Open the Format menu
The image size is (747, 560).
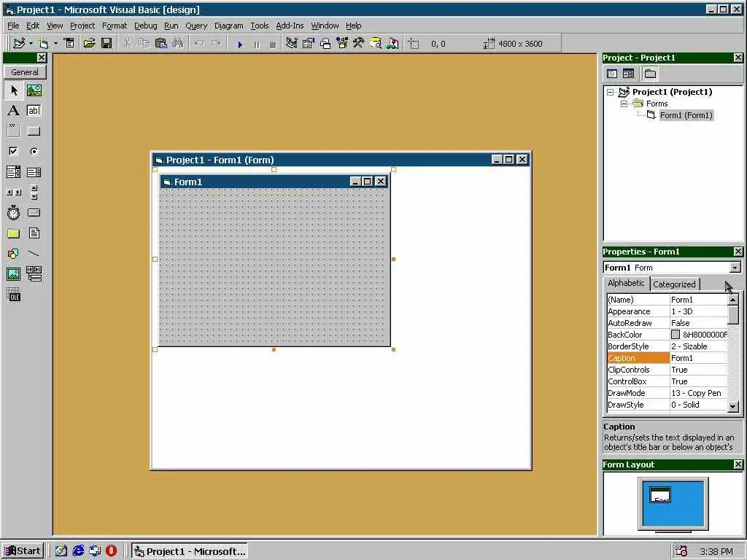115,26
